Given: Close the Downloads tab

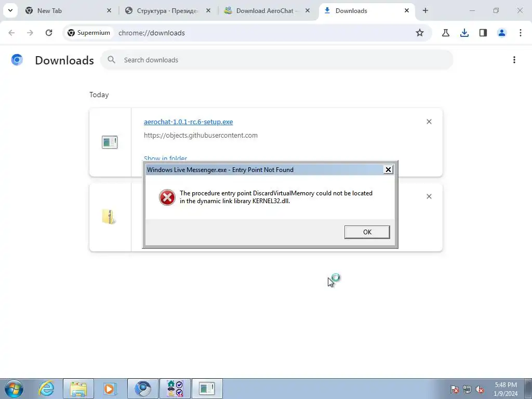Looking at the screenshot, I should click(x=407, y=11).
